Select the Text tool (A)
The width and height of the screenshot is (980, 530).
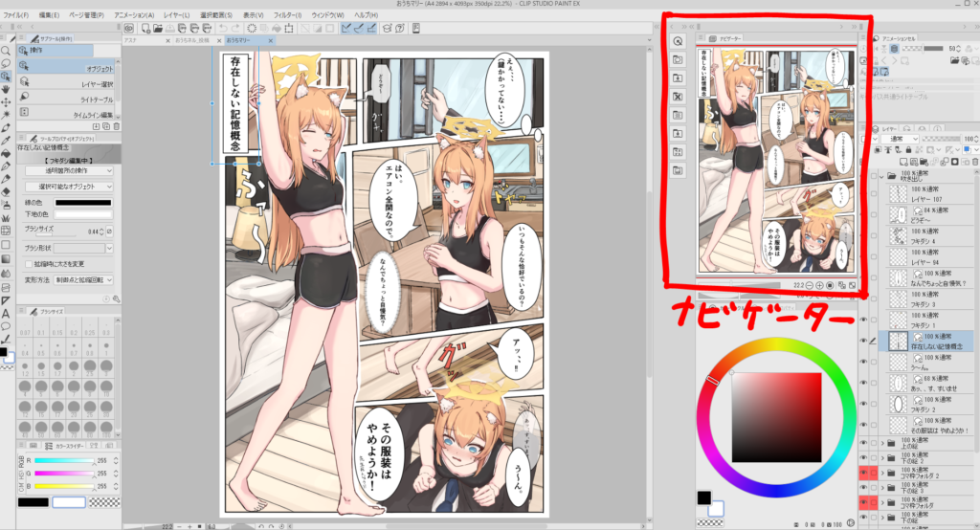coord(6,314)
